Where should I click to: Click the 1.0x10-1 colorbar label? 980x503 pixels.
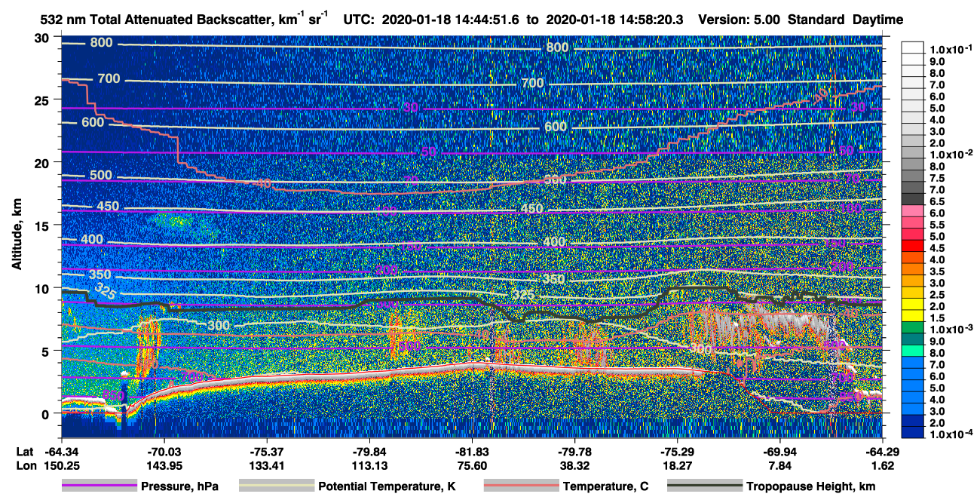pyautogui.click(x=951, y=50)
